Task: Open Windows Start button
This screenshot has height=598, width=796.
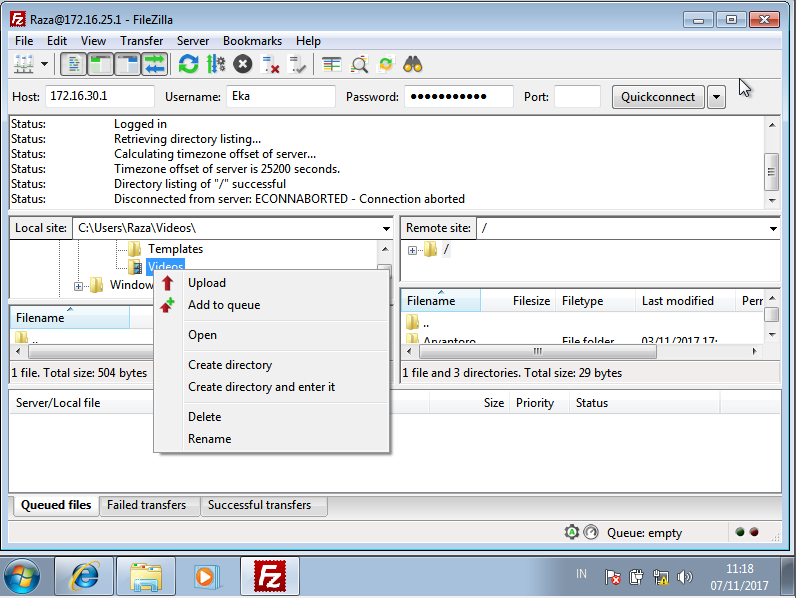Action: (x=22, y=576)
